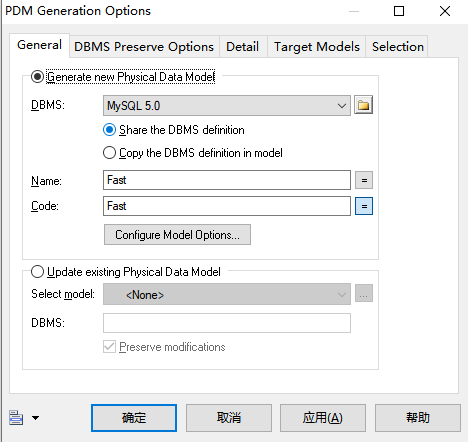Cancel with the 取消 button
468x442 pixels.
[229, 418]
